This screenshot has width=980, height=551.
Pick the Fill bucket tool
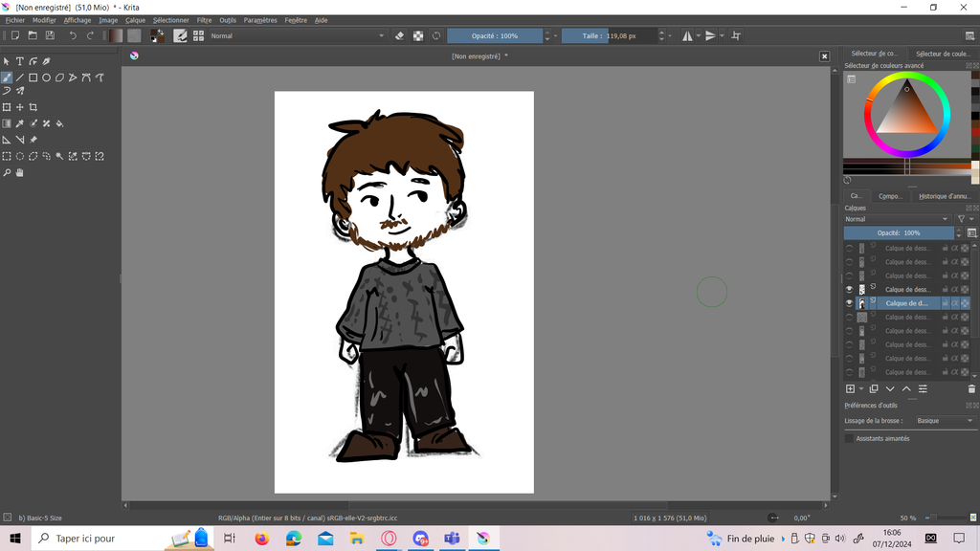59,123
